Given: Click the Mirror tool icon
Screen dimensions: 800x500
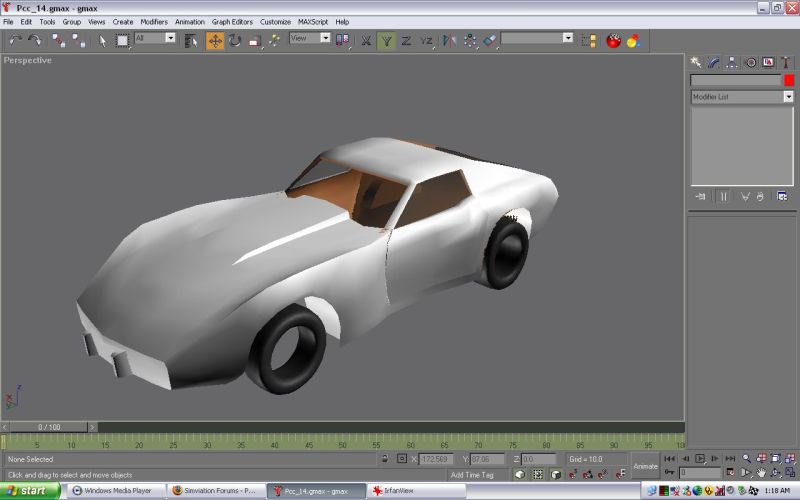Looking at the screenshot, I should 447,41.
